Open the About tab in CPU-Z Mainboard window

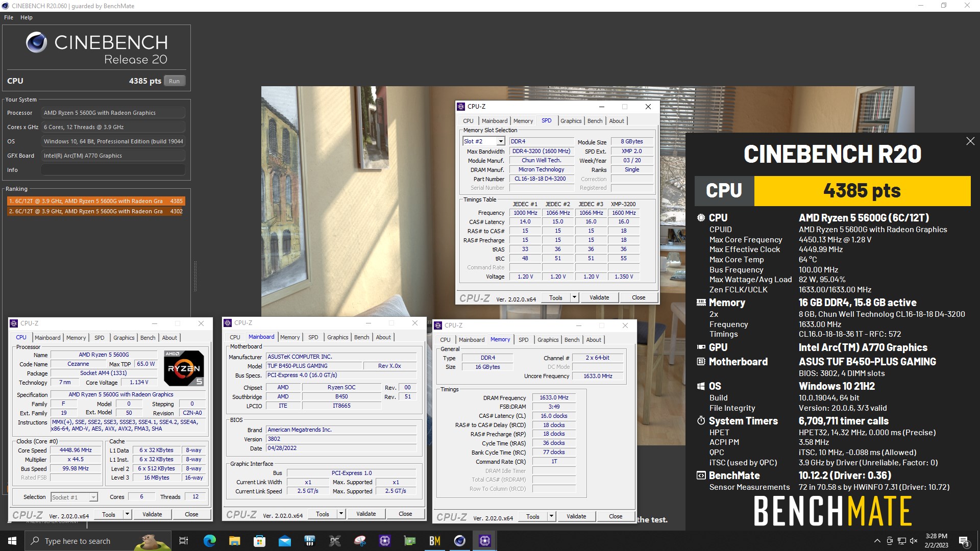(383, 337)
